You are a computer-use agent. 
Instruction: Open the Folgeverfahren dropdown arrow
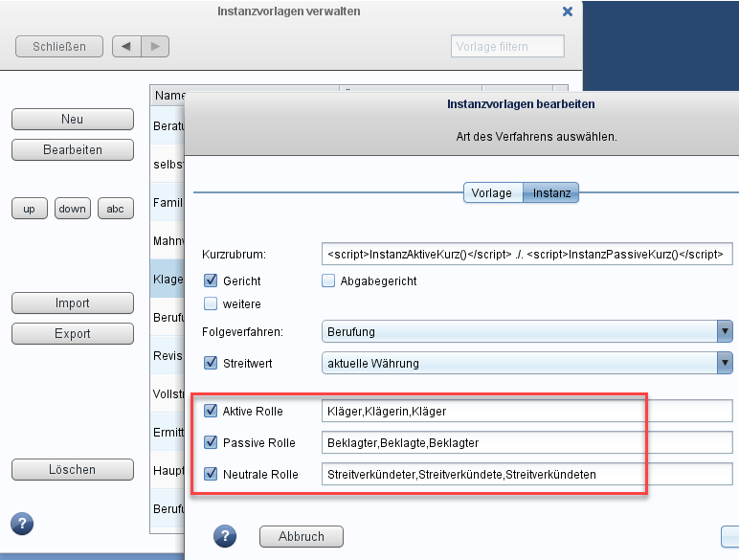coord(725,331)
